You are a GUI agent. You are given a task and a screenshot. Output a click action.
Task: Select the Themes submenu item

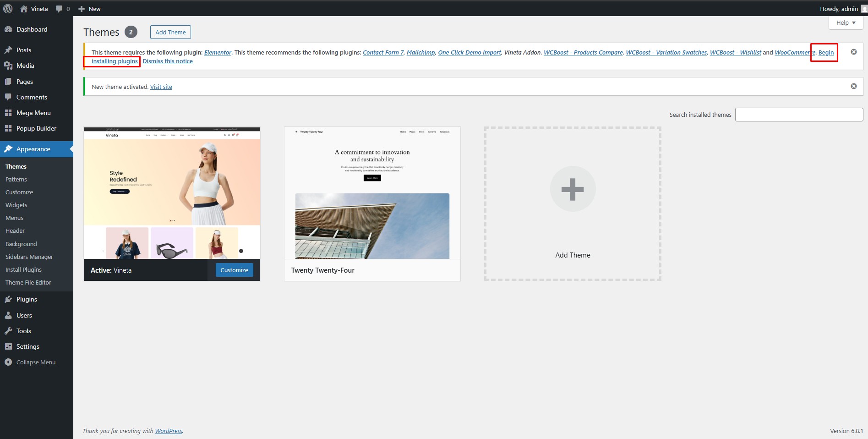point(16,166)
